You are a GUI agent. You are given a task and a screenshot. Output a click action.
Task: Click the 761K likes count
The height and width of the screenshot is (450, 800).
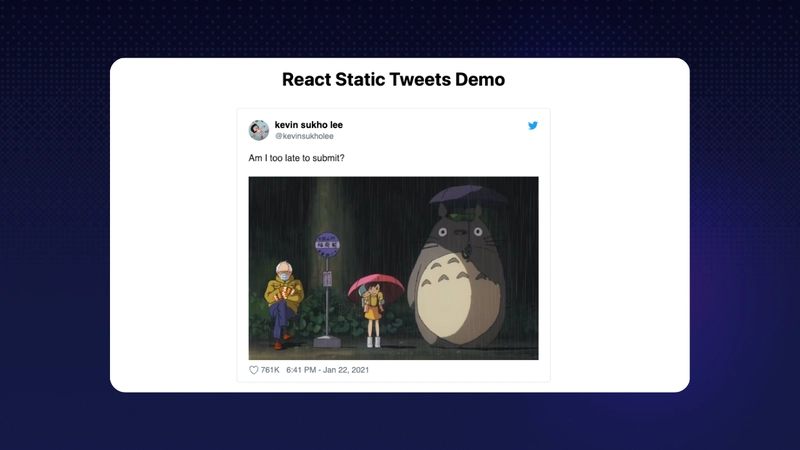click(x=270, y=370)
